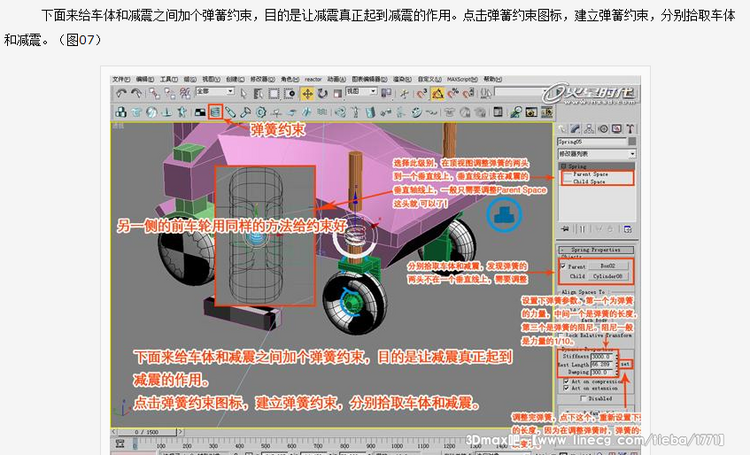Click the reactor Linear Dashpot icon
This screenshot has width=750, height=455.
click(x=231, y=112)
